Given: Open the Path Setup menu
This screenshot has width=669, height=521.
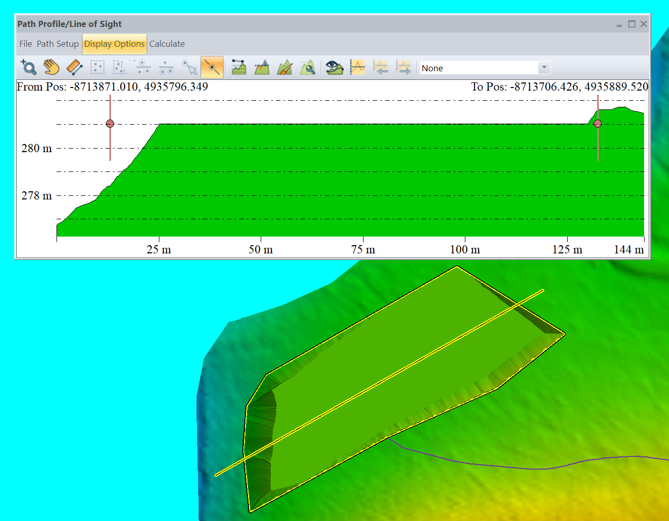Looking at the screenshot, I should coord(58,44).
